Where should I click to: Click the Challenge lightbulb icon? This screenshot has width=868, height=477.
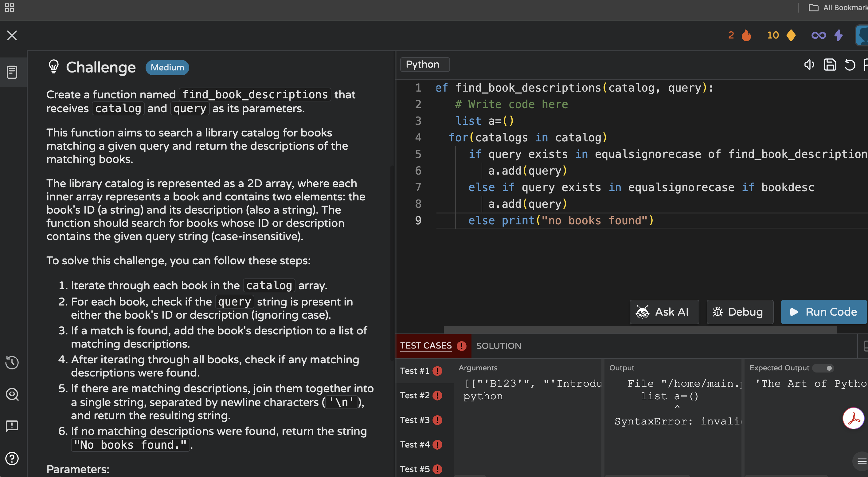click(53, 67)
